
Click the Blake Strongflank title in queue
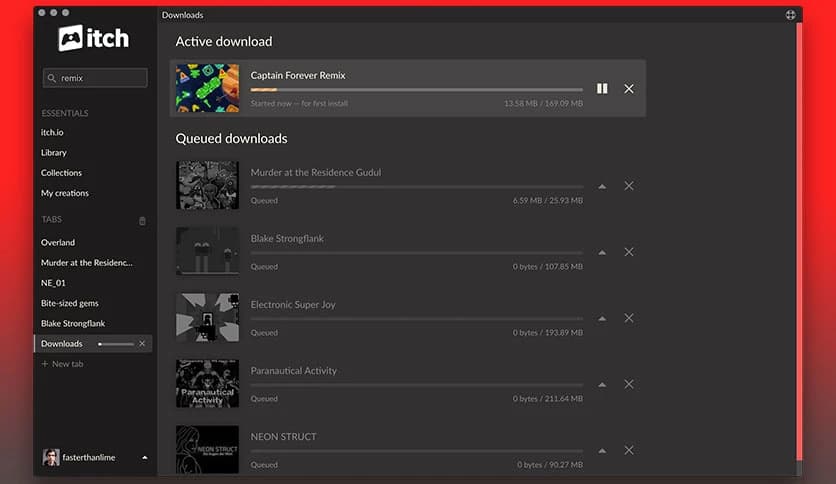(x=287, y=238)
